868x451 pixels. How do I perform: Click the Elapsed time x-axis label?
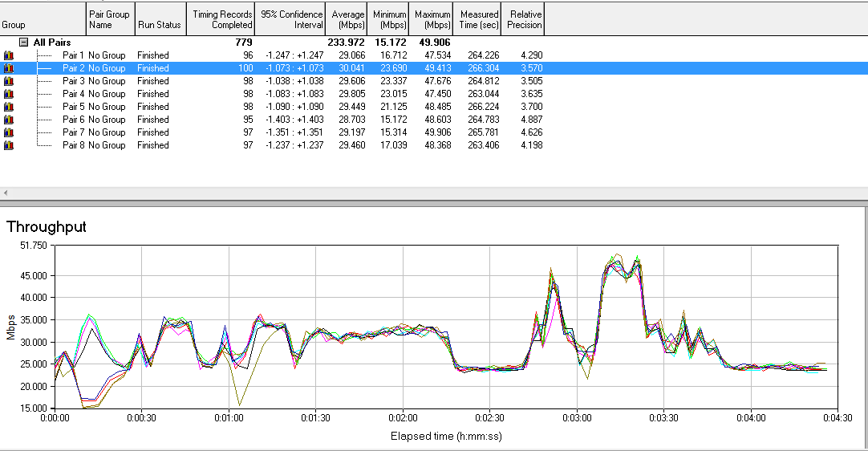click(x=446, y=436)
